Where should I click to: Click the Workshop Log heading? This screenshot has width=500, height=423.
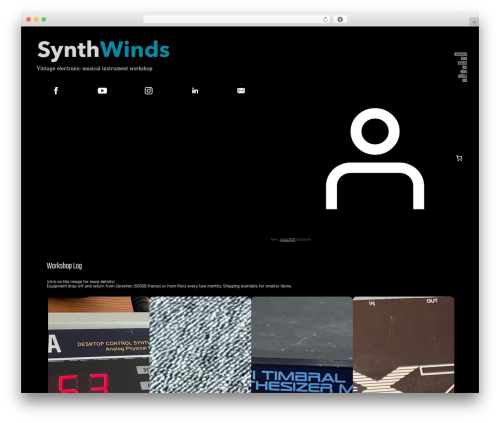click(64, 266)
